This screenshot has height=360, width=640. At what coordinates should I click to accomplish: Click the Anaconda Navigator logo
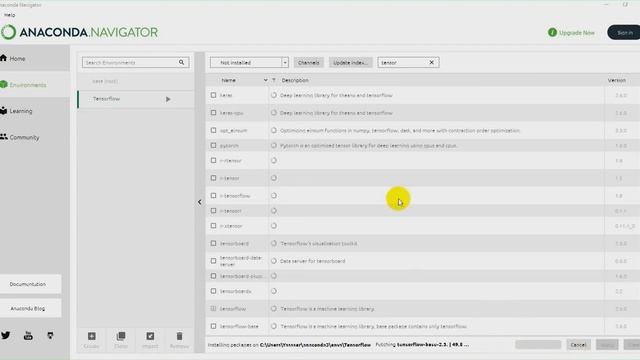79,32
